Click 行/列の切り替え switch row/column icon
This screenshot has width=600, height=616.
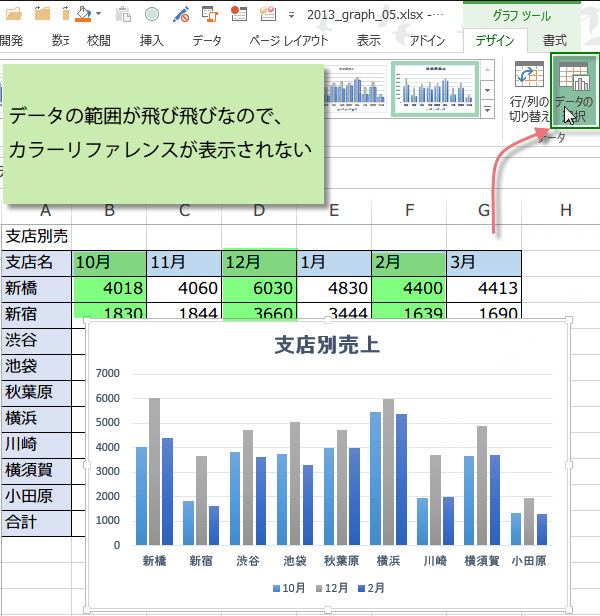(x=529, y=92)
